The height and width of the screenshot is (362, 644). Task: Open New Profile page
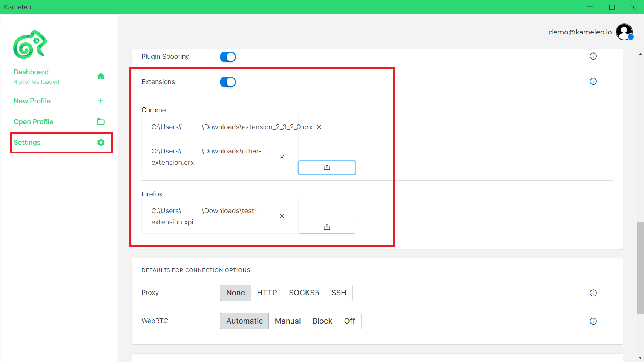pyautogui.click(x=32, y=101)
